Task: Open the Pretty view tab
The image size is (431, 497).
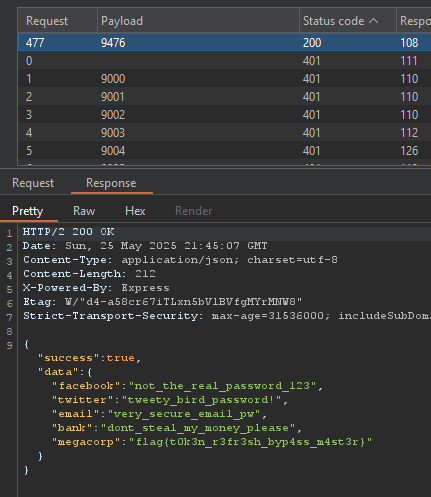Action: click(28, 211)
